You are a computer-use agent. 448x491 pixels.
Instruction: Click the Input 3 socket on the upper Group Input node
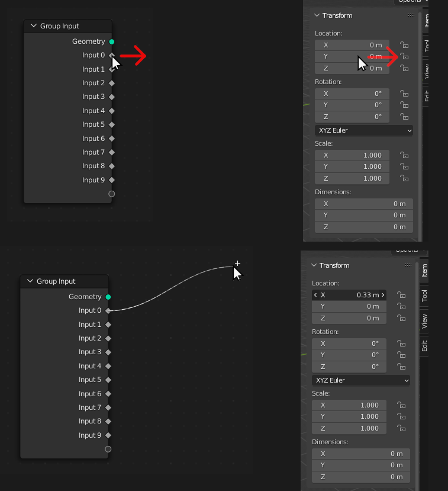[112, 97]
